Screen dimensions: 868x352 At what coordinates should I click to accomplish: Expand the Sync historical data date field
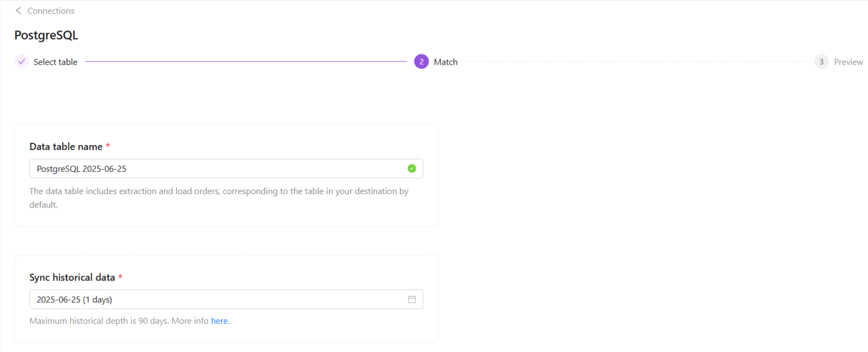pyautogui.click(x=218, y=300)
